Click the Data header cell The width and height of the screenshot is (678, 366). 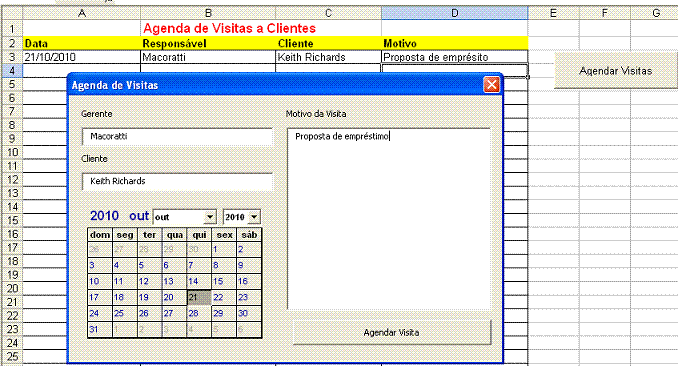pyautogui.click(x=82, y=43)
